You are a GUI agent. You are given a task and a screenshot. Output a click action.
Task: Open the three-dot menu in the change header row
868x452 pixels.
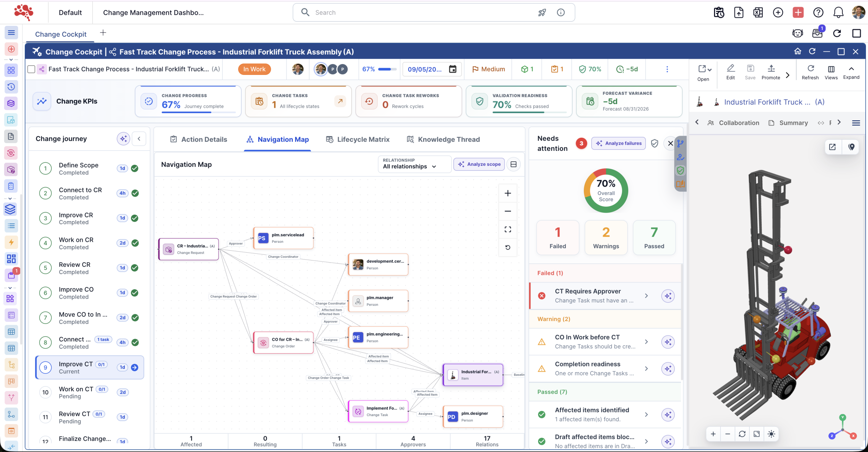[x=667, y=69]
